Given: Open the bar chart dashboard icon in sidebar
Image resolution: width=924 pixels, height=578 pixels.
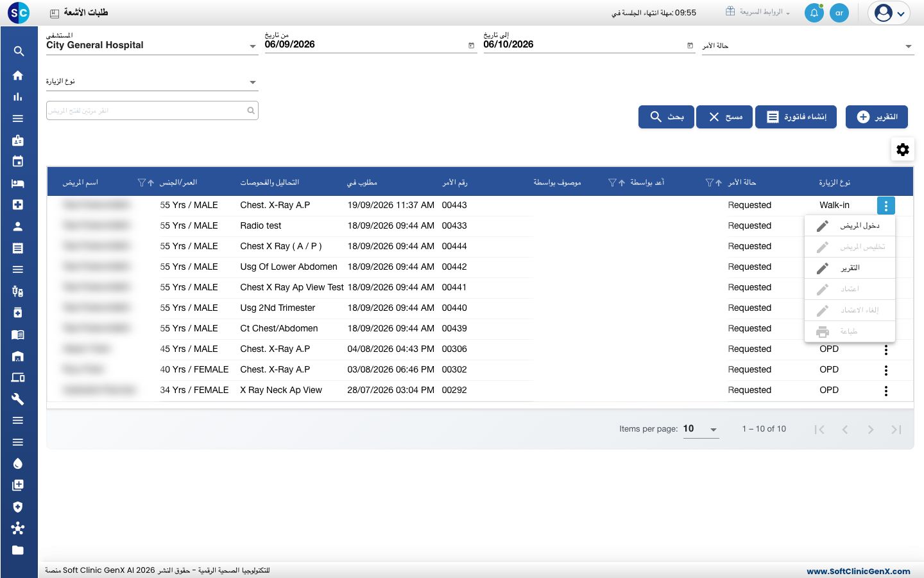Looking at the screenshot, I should tap(18, 97).
